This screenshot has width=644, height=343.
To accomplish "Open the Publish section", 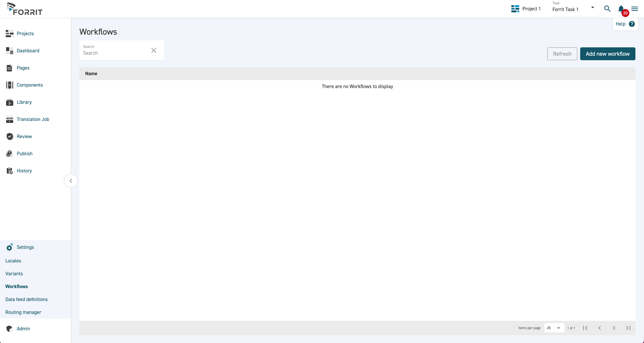I will pyautogui.click(x=24, y=153).
